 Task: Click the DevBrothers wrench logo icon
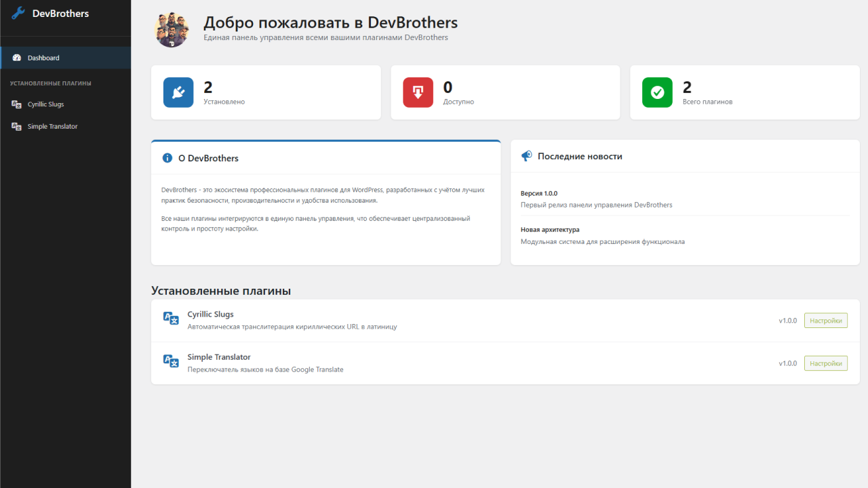click(x=18, y=13)
